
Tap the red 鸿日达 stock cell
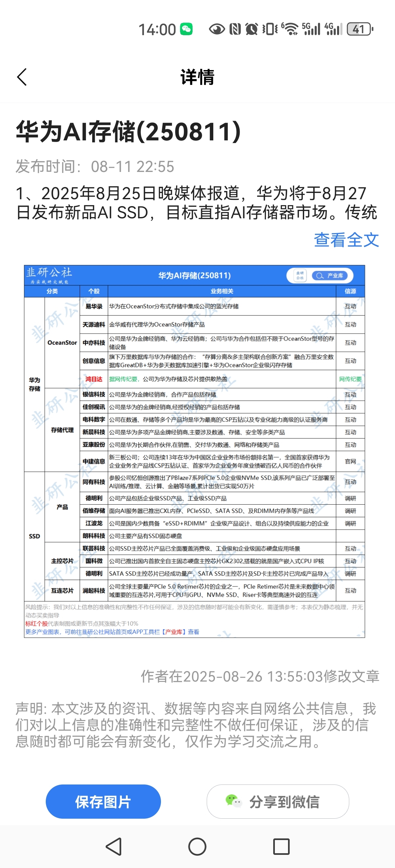coord(94,379)
